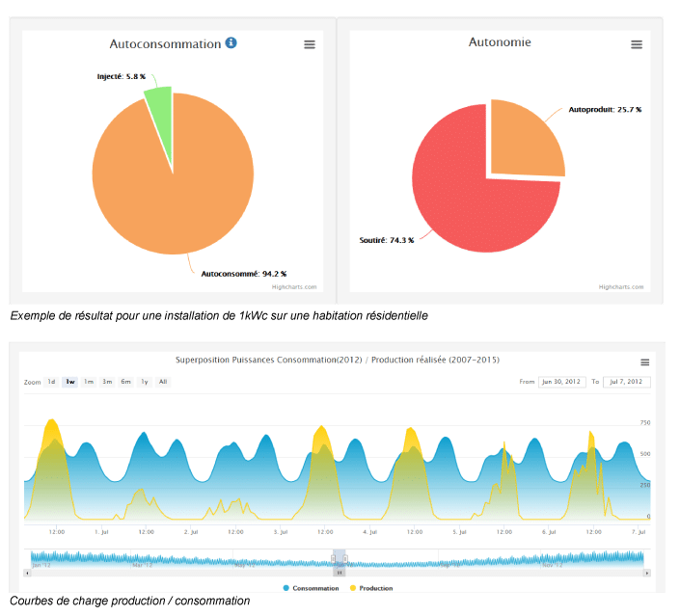Toggle the Production series in legend
Screen dimensions: 680x616
click(x=370, y=588)
